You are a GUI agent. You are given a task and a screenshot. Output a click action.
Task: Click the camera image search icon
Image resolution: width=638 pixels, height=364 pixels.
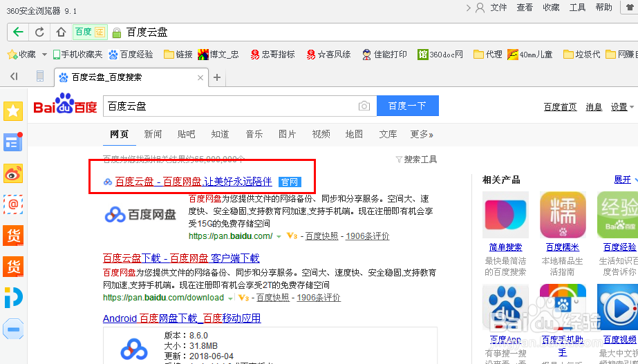pyautogui.click(x=364, y=106)
